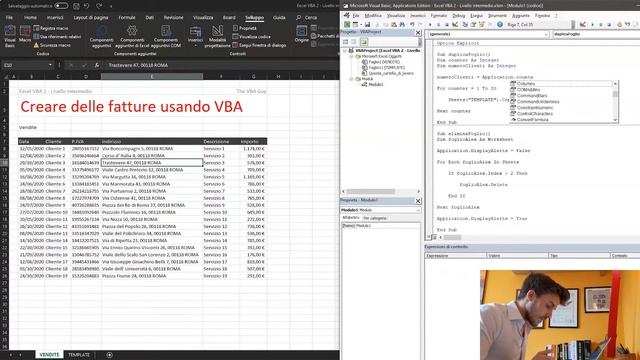Click Toggle Folders icon in project pane
This screenshot has width=640, height=360.
click(363, 42)
